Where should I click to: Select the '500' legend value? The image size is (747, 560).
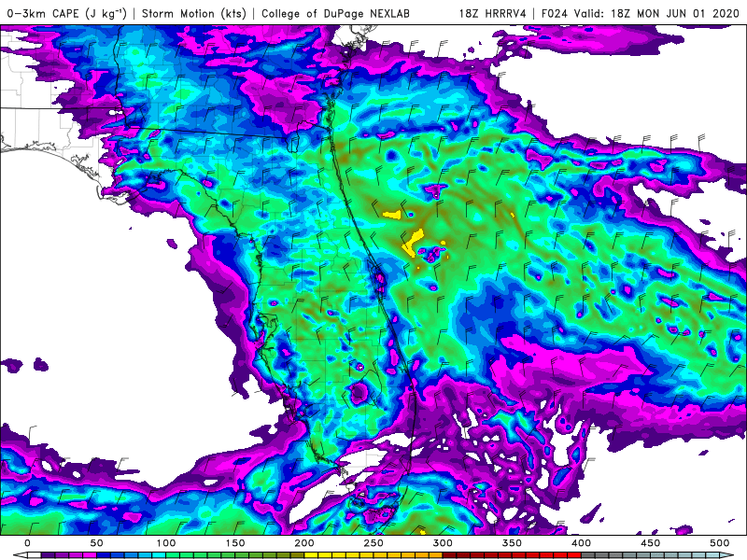coord(719,543)
